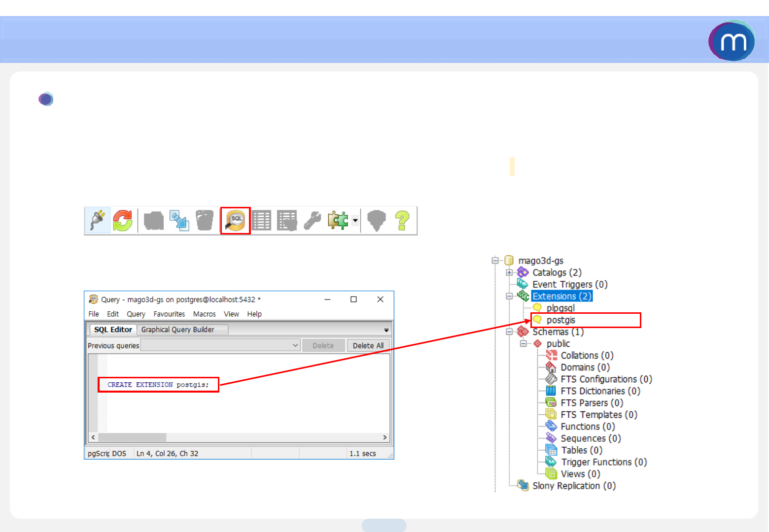
Task: Click the "1.1 secs" status entry
Action: 363,453
